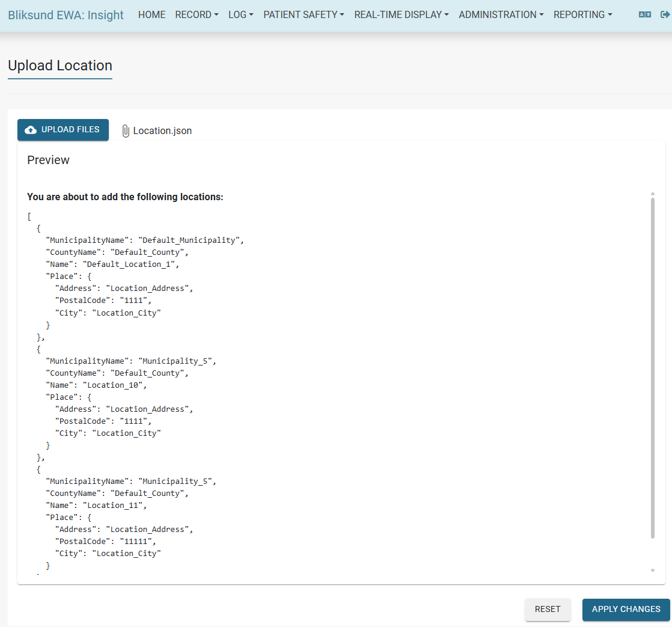Click the preview scroll down arrow
This screenshot has height=627, width=672.
tap(653, 570)
